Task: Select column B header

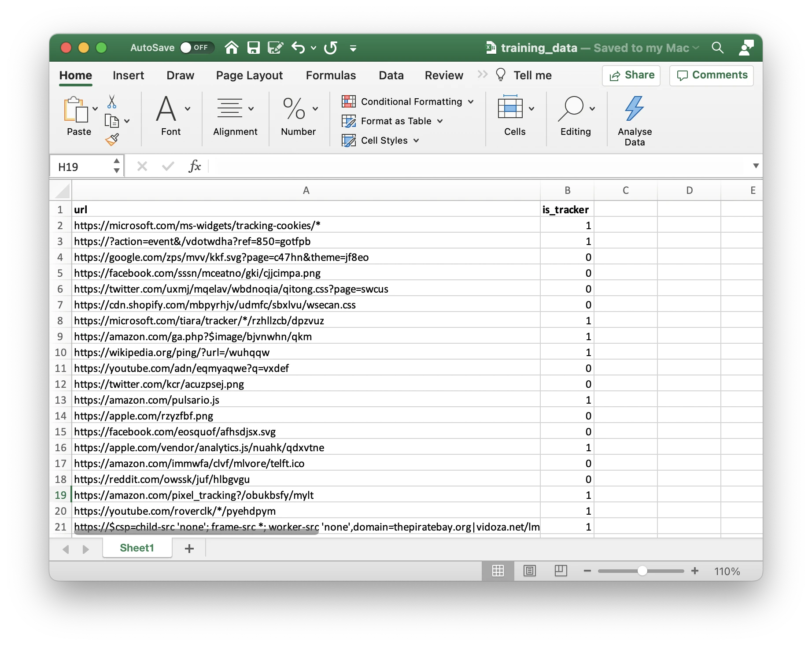Action: pyautogui.click(x=567, y=190)
